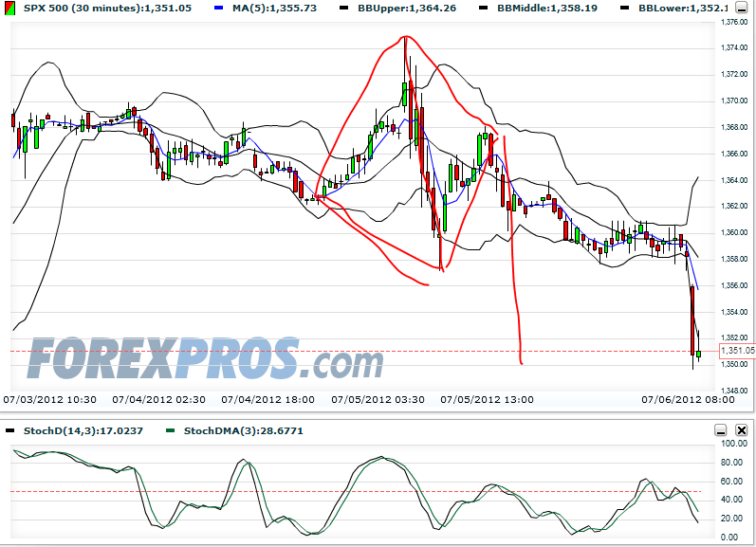
Task: Select the BBMiddle:1,358.19 legend entry
Action: [547, 9]
